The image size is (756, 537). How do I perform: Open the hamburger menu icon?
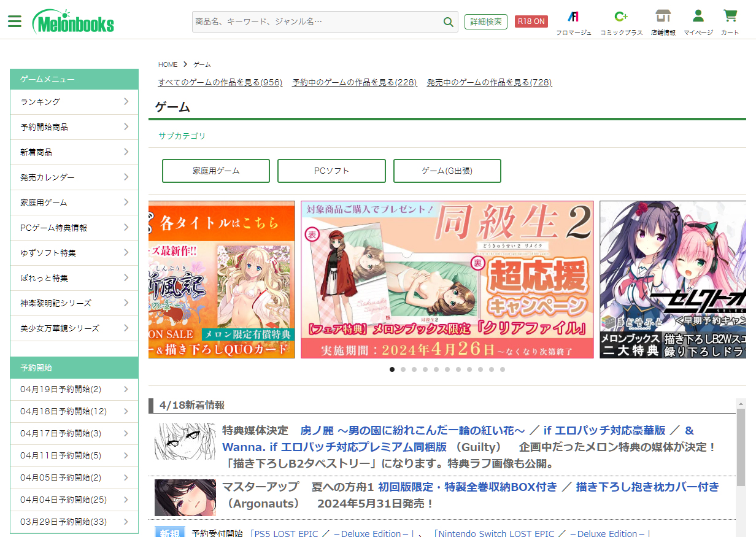[15, 21]
